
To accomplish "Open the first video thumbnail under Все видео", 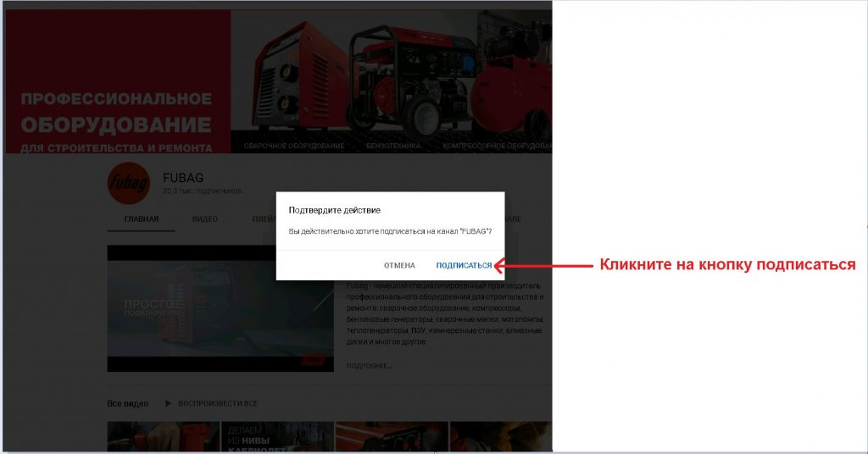I will pos(163,437).
